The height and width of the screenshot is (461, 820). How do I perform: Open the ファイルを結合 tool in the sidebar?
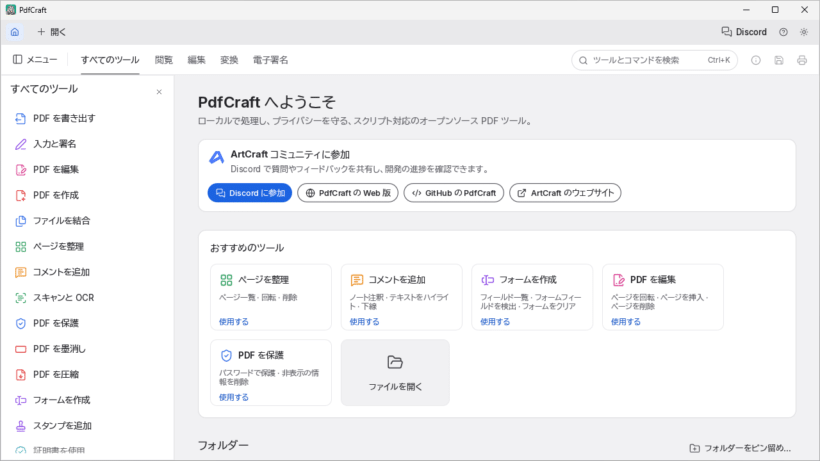pyautogui.click(x=87, y=221)
